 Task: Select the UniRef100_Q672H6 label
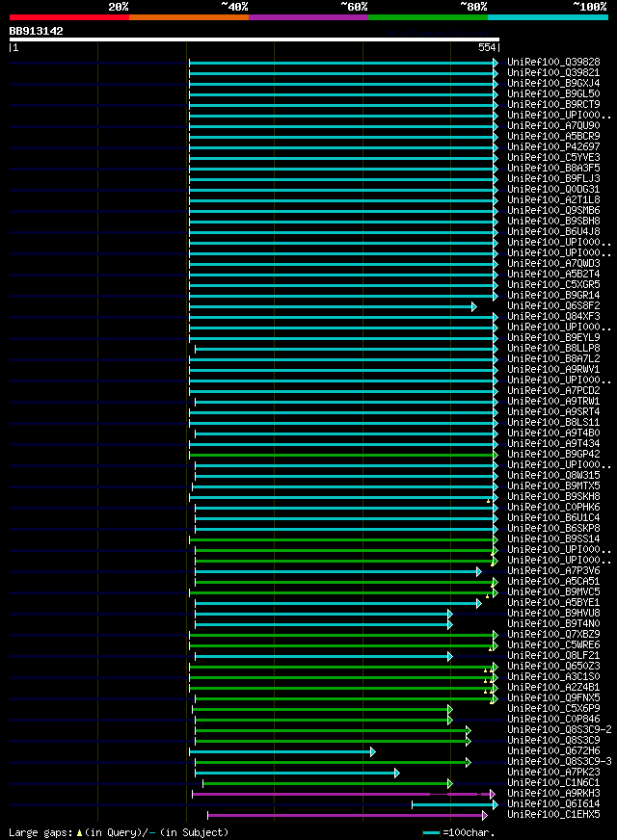tap(553, 751)
